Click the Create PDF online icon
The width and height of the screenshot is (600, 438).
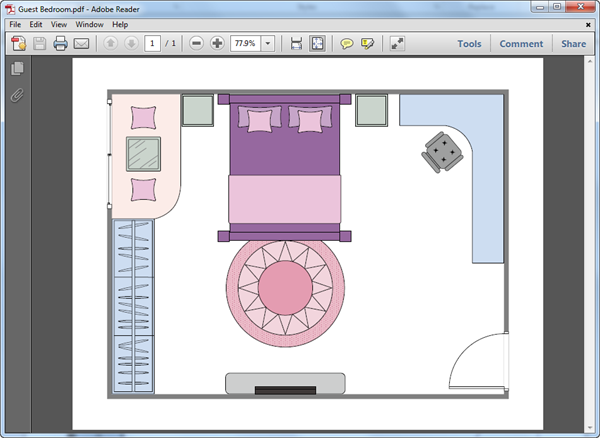tap(18, 44)
